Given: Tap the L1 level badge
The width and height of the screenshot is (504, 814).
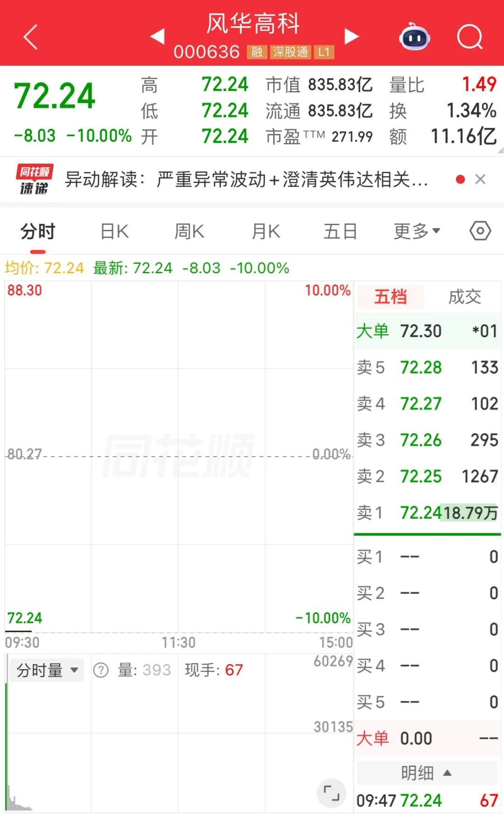Looking at the screenshot, I should (x=324, y=52).
